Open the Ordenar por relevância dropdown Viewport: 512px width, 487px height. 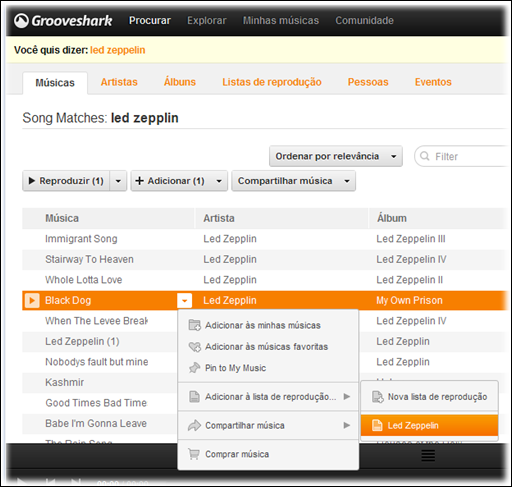[336, 156]
